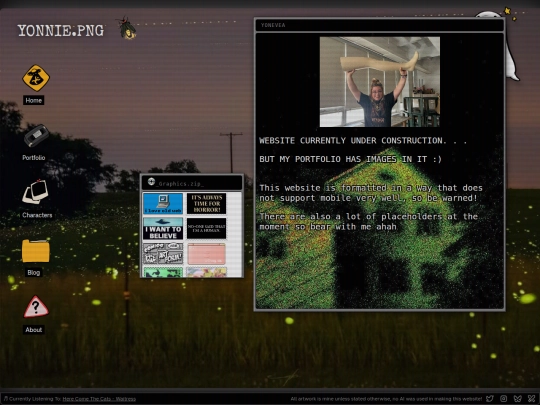540x405 pixels.
Task: Click the "I love old web" blue badge
Action: click(x=163, y=204)
